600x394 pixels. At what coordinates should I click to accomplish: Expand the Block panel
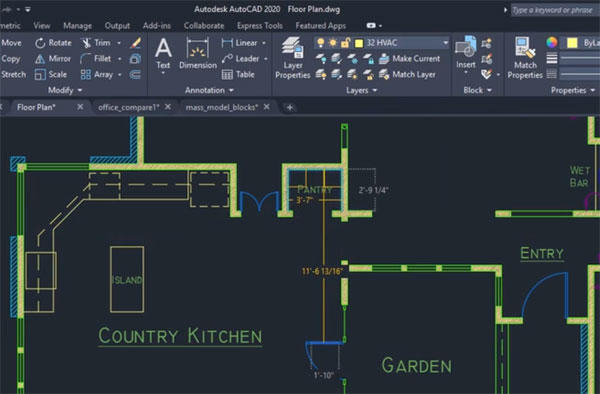click(x=478, y=90)
